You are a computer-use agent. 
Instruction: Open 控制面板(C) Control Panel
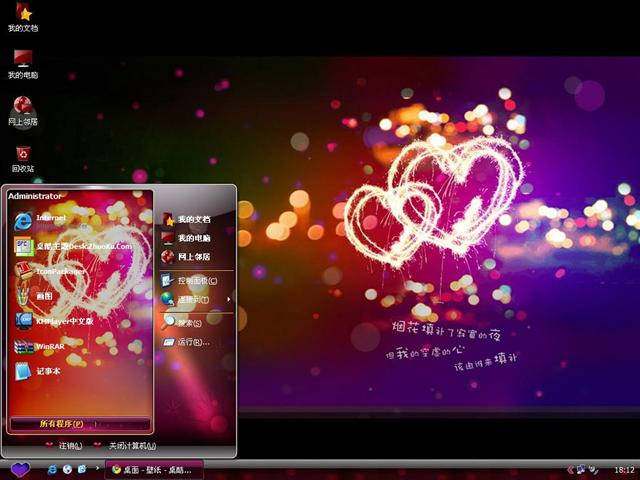pyautogui.click(x=197, y=280)
